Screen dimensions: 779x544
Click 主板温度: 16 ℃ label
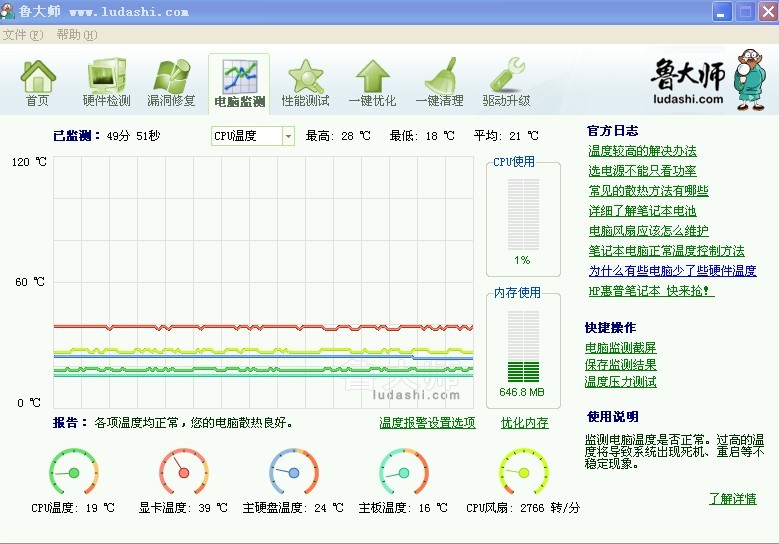(403, 508)
